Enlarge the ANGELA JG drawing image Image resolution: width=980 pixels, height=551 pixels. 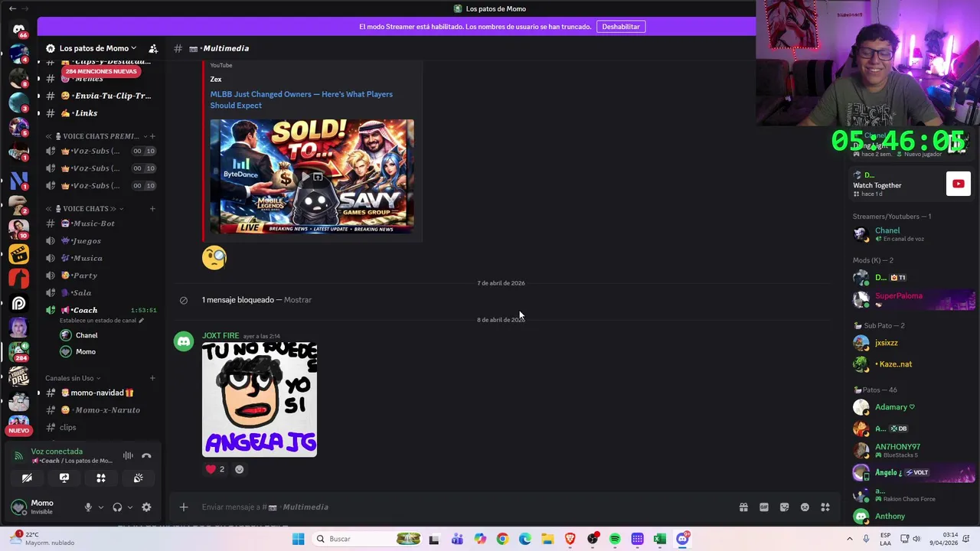pos(260,399)
